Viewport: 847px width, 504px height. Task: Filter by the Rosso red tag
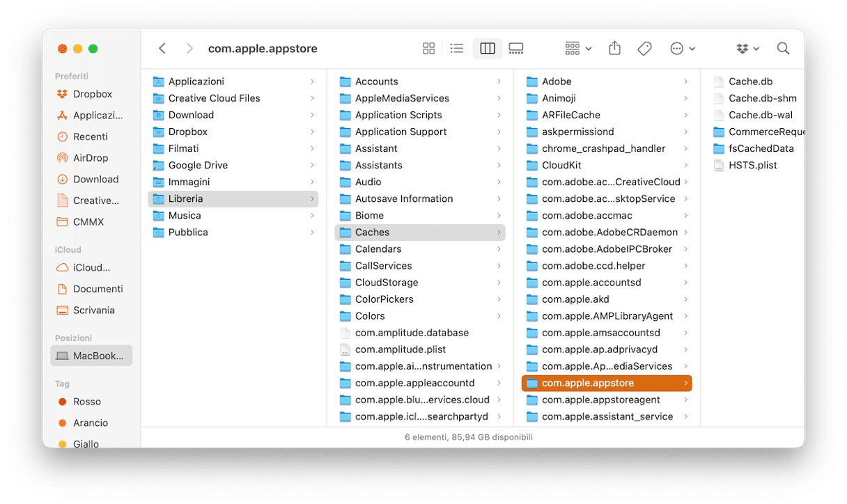pyautogui.click(x=91, y=402)
